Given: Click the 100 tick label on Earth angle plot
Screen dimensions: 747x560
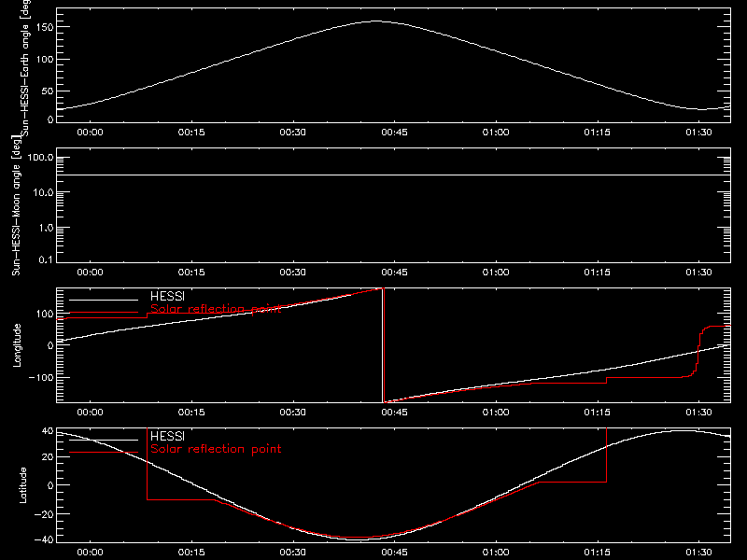Looking at the screenshot, I should [x=45, y=60].
